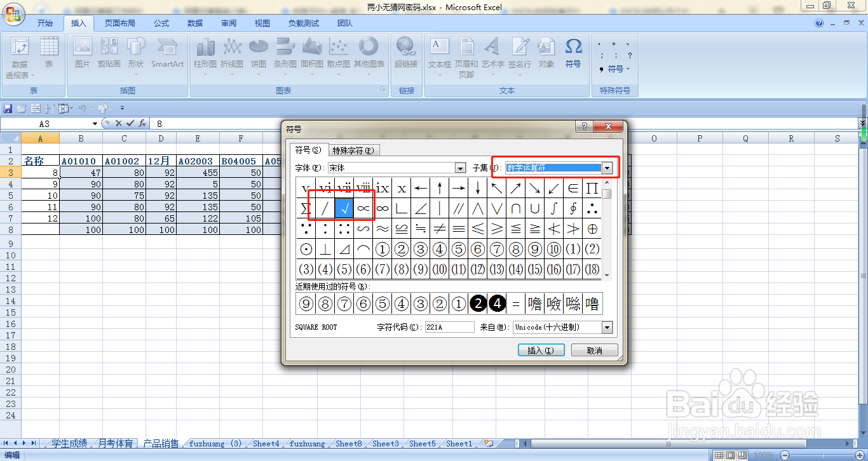Open the 公式 ribbon tab

click(x=161, y=23)
